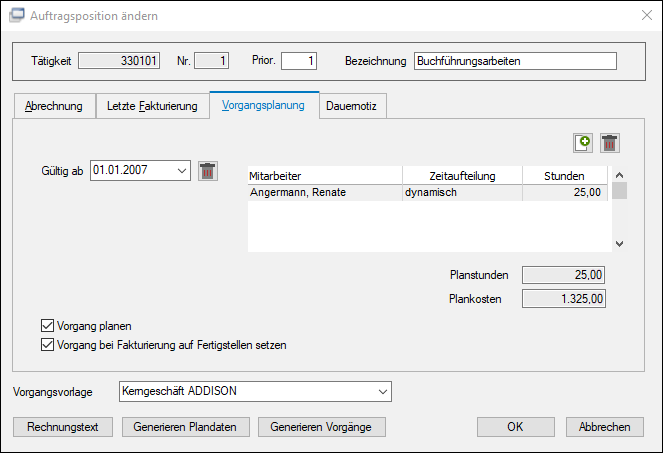The width and height of the screenshot is (663, 453).
Task: Click the Tätigkeit field showing 330101
Action: [119, 61]
